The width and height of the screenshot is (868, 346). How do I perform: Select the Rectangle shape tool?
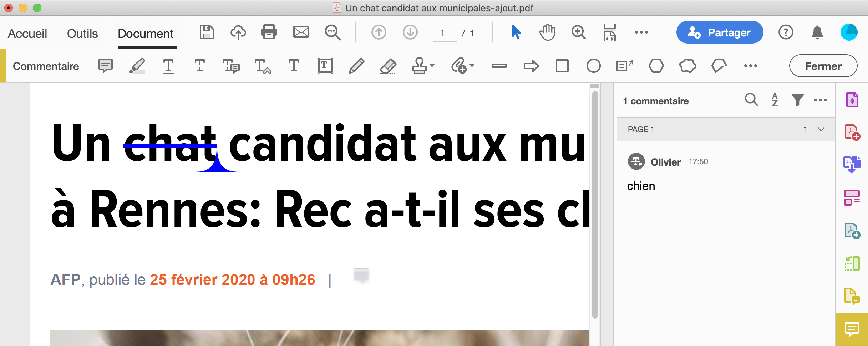pyautogui.click(x=562, y=66)
